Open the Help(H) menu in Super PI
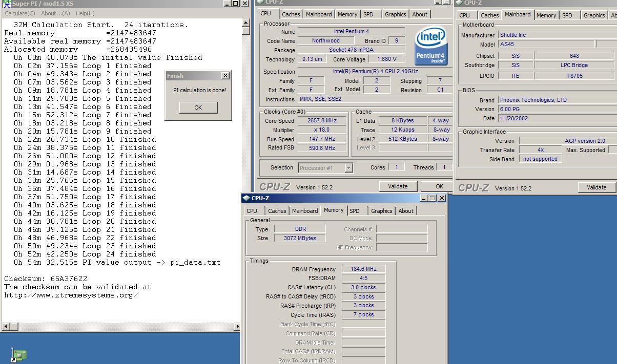The image size is (617, 364). click(85, 13)
